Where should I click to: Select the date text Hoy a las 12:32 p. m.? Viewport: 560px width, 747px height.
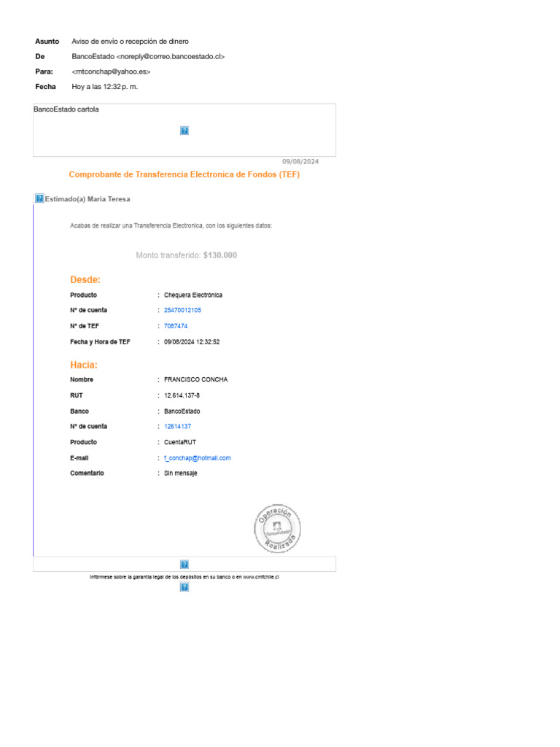(105, 87)
